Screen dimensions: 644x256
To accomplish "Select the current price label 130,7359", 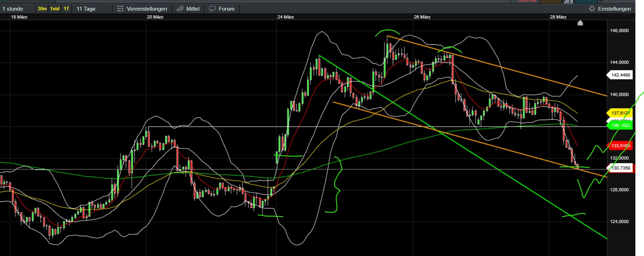I will (620, 168).
